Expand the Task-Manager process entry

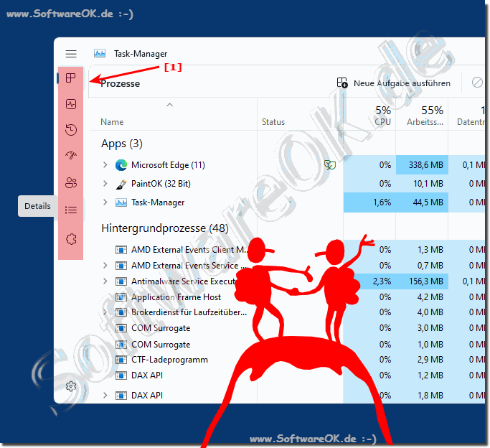point(105,202)
